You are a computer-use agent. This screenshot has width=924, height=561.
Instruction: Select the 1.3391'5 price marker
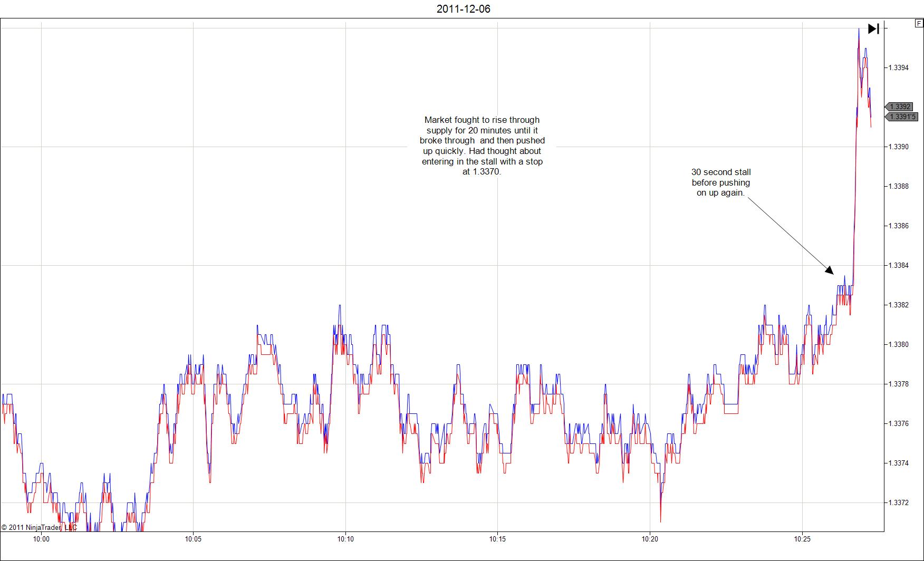pyautogui.click(x=901, y=117)
